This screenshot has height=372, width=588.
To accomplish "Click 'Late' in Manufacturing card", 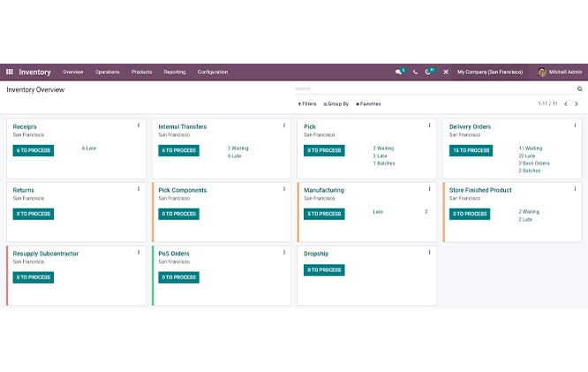I will click(378, 212).
